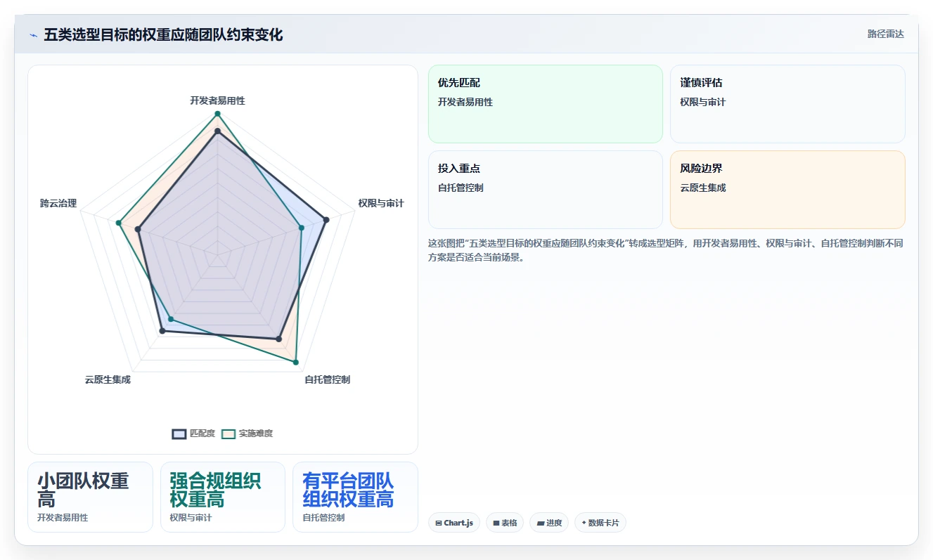Select the 投入重点 card

click(546, 190)
